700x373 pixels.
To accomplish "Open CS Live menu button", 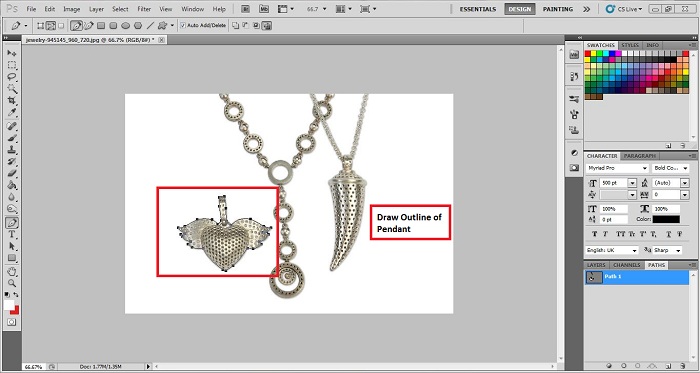I will point(625,9).
